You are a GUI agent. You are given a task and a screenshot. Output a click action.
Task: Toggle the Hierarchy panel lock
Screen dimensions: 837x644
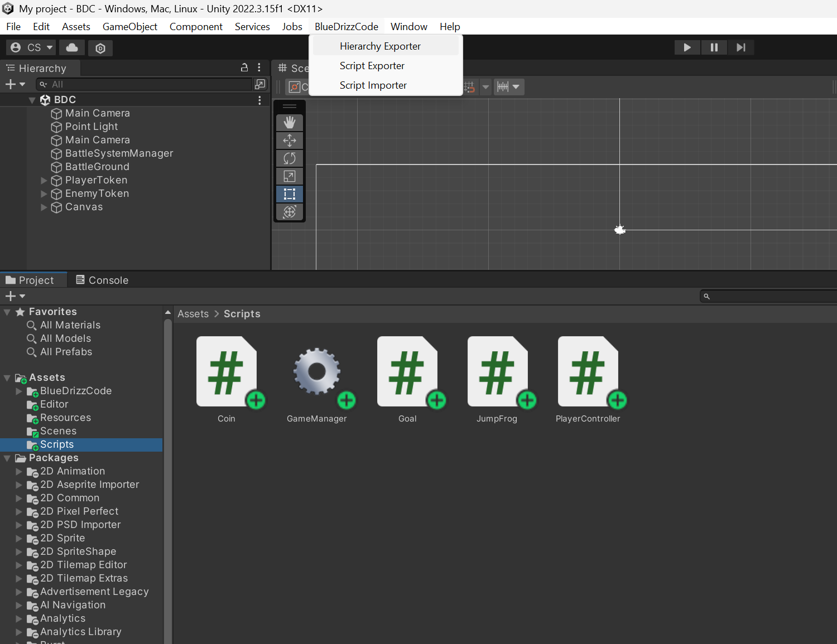244,67
